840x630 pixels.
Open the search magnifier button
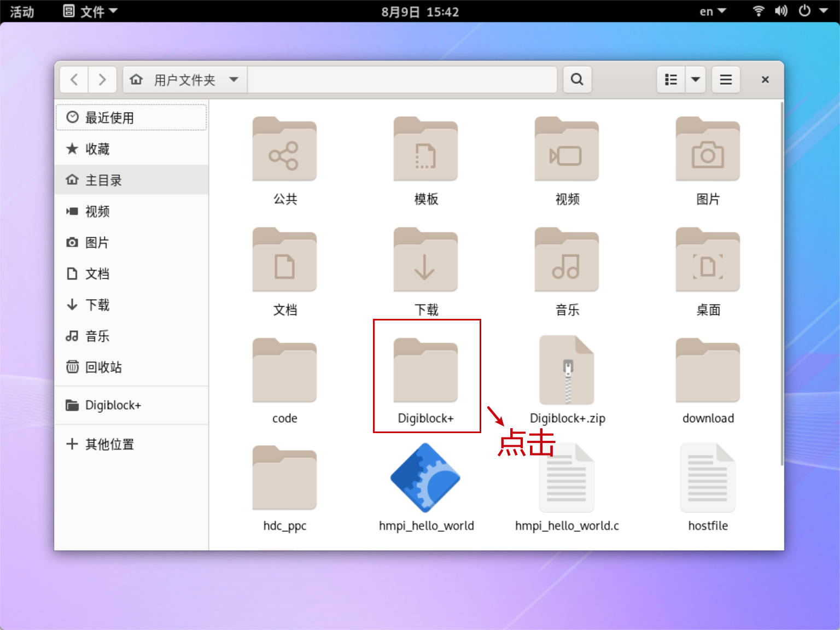pos(577,80)
